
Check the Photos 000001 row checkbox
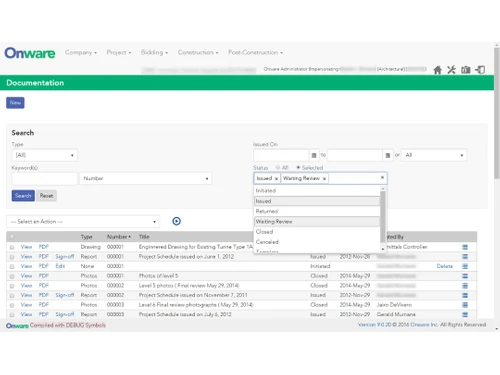click(x=12, y=276)
